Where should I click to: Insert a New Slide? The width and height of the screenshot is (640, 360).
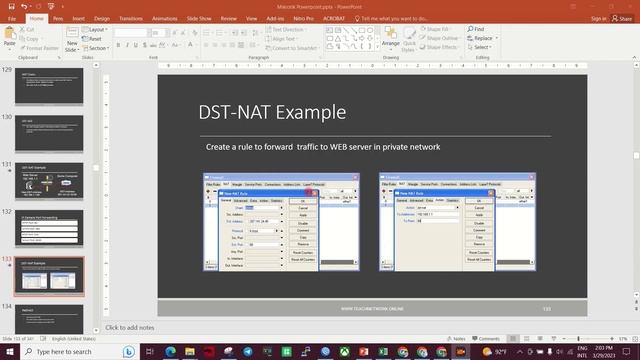click(x=72, y=40)
